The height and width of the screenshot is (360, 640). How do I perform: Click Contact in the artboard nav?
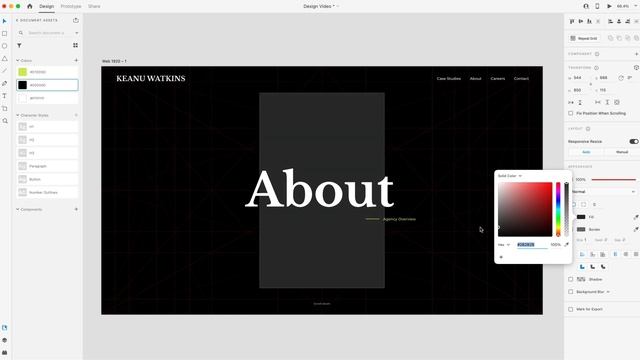[x=521, y=78]
